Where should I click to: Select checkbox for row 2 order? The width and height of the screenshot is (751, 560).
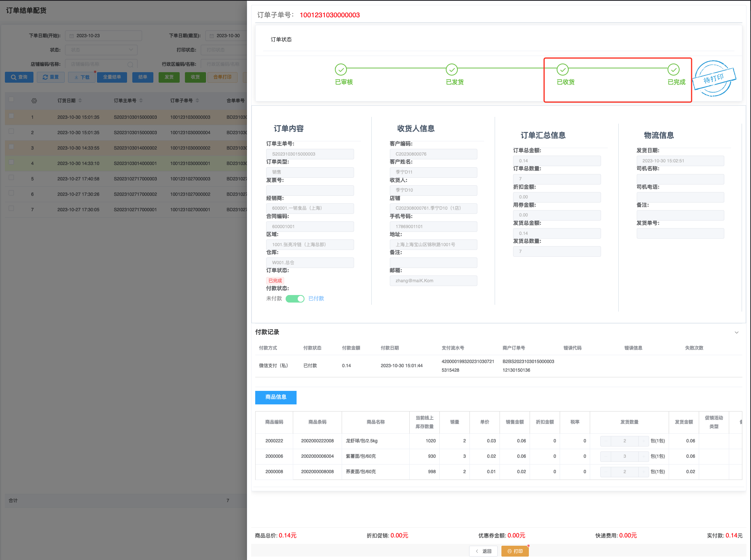(11, 132)
